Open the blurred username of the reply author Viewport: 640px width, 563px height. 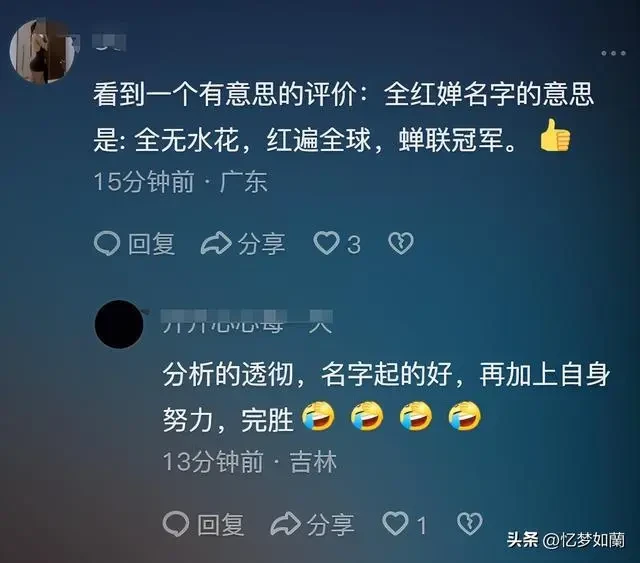click(x=247, y=322)
